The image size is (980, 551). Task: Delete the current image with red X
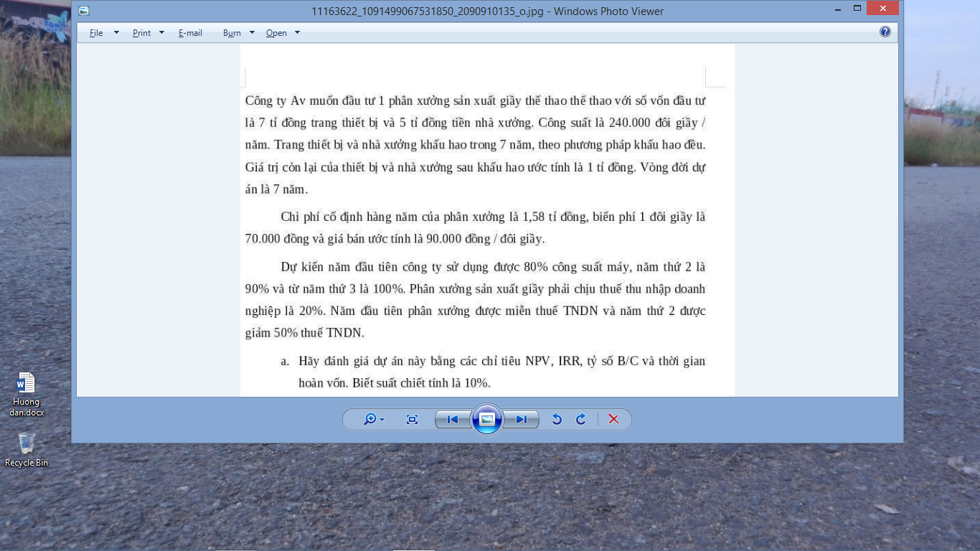tap(613, 420)
